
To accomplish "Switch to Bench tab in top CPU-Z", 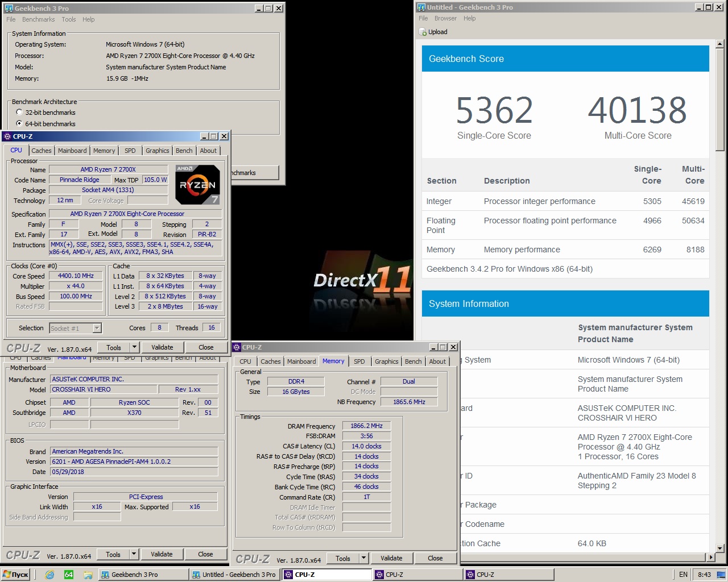I will [x=184, y=151].
